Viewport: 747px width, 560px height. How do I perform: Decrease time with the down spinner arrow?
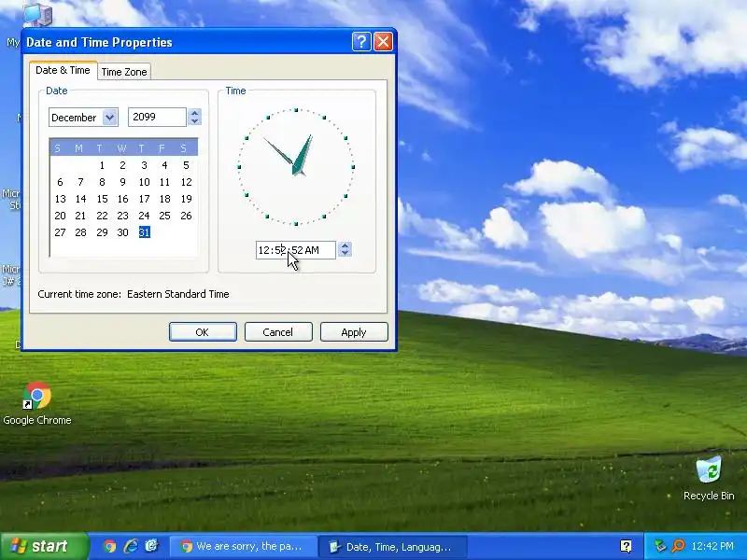coord(345,254)
